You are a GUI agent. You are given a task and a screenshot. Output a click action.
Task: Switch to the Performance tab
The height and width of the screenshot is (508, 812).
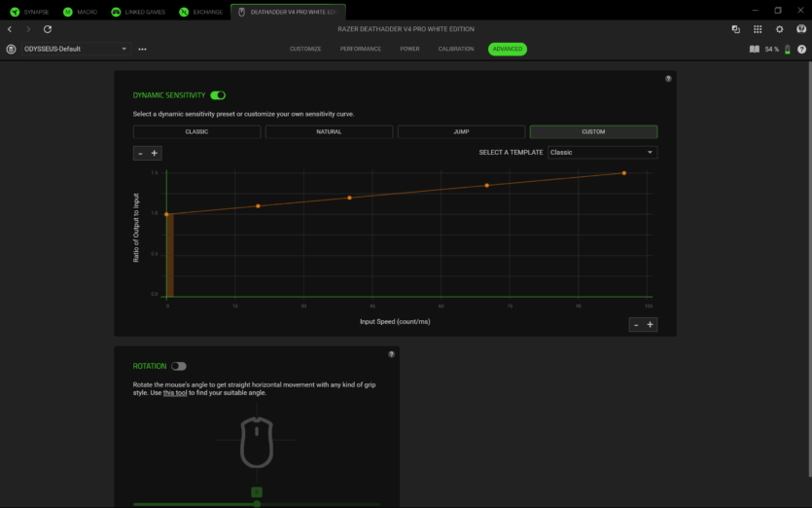[x=360, y=49]
